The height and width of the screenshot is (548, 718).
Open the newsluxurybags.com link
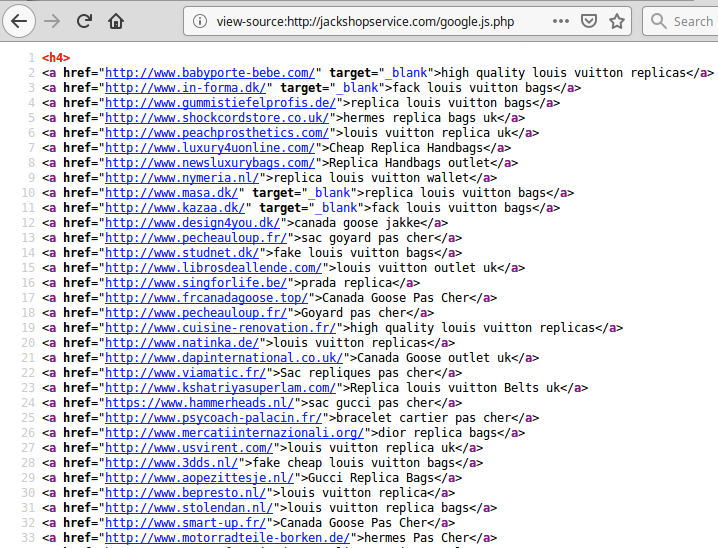tap(210, 163)
